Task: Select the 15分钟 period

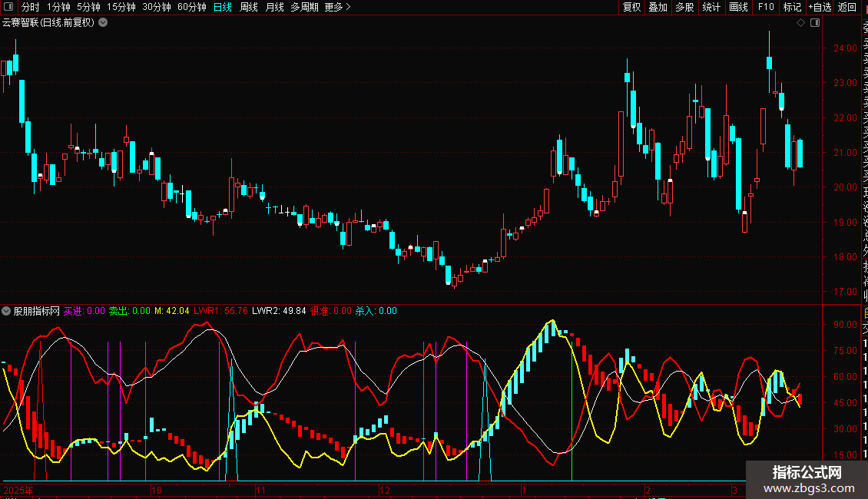Action: click(121, 7)
